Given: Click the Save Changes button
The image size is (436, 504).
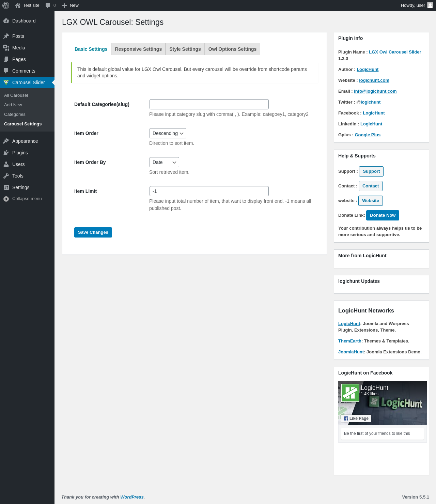Looking at the screenshot, I should [x=93, y=232].
